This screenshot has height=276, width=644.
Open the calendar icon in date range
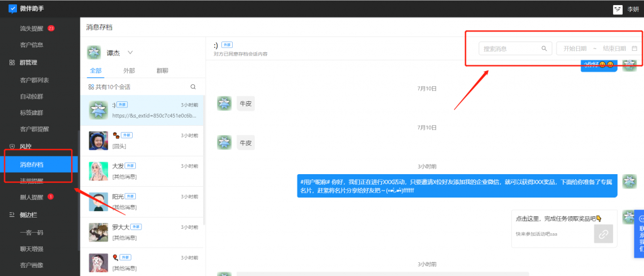(634, 48)
